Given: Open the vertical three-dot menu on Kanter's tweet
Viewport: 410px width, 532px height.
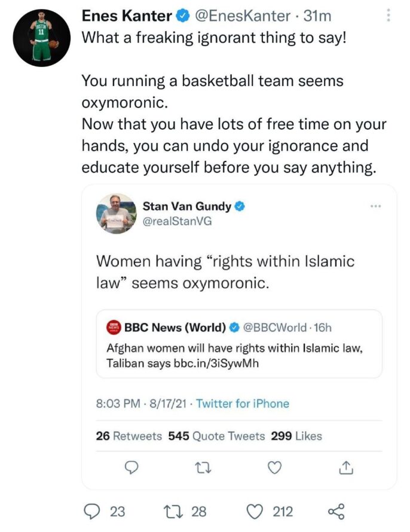Looking at the screenshot, I should coord(389,16).
